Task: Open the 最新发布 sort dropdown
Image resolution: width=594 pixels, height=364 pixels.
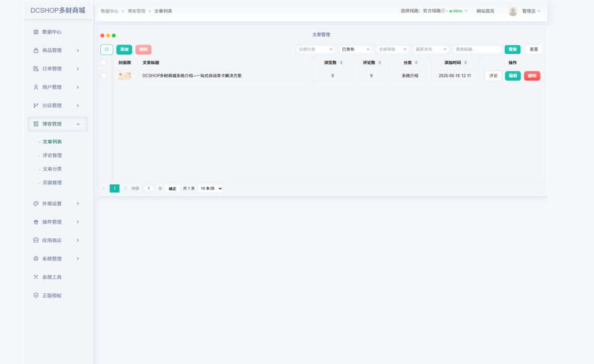Action: [x=431, y=50]
